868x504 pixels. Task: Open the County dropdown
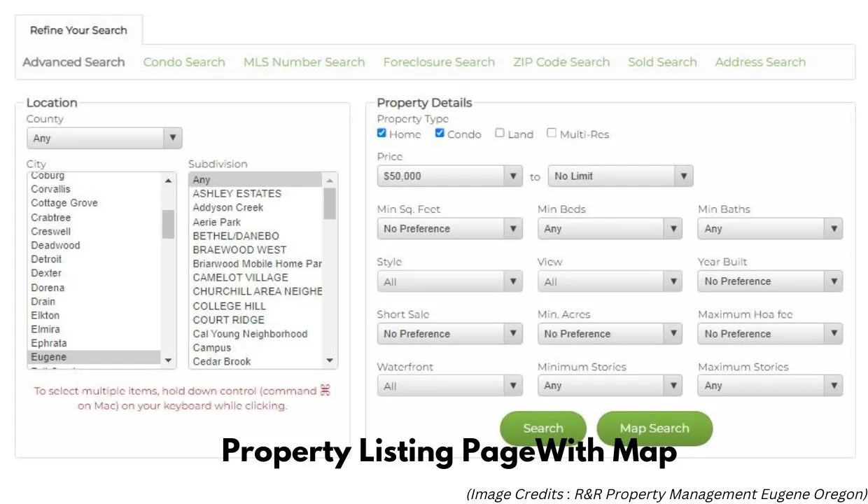(x=104, y=138)
